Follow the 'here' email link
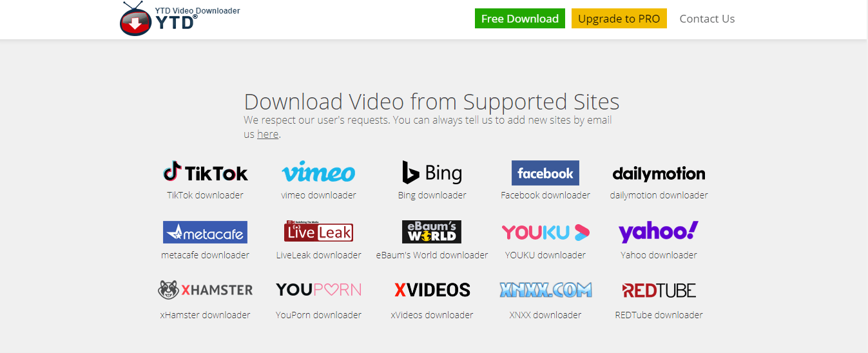This screenshot has width=868, height=353. pos(267,134)
